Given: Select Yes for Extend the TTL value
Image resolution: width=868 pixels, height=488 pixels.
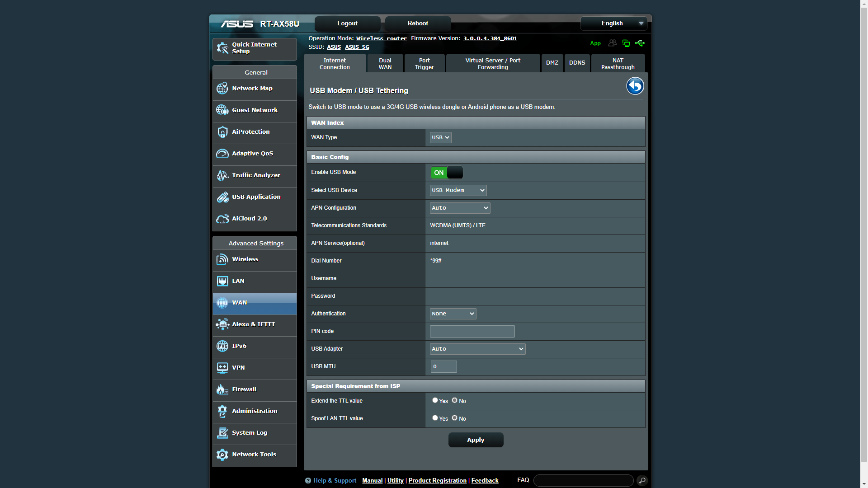Looking at the screenshot, I should [x=435, y=400].
